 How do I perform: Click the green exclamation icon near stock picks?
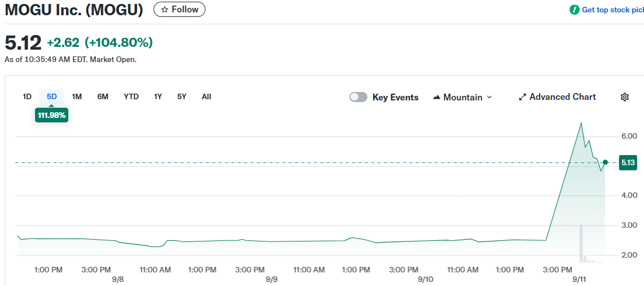[x=574, y=10]
